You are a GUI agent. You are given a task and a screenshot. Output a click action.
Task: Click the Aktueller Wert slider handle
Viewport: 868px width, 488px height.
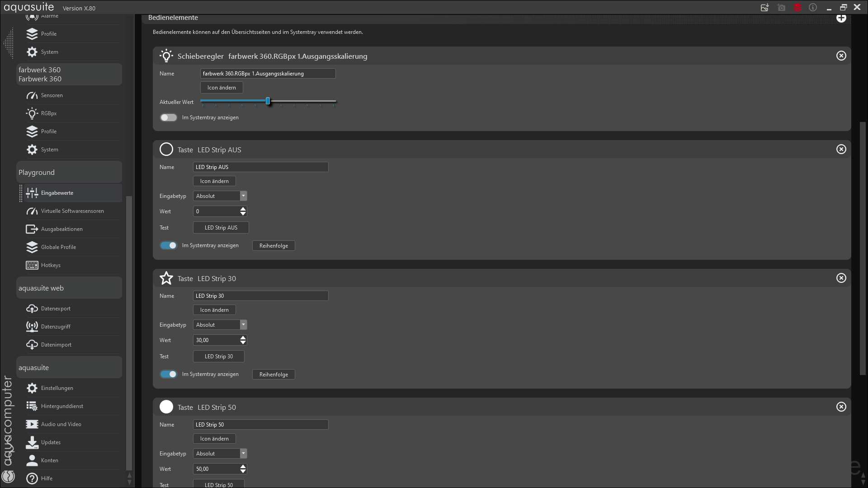268,101
